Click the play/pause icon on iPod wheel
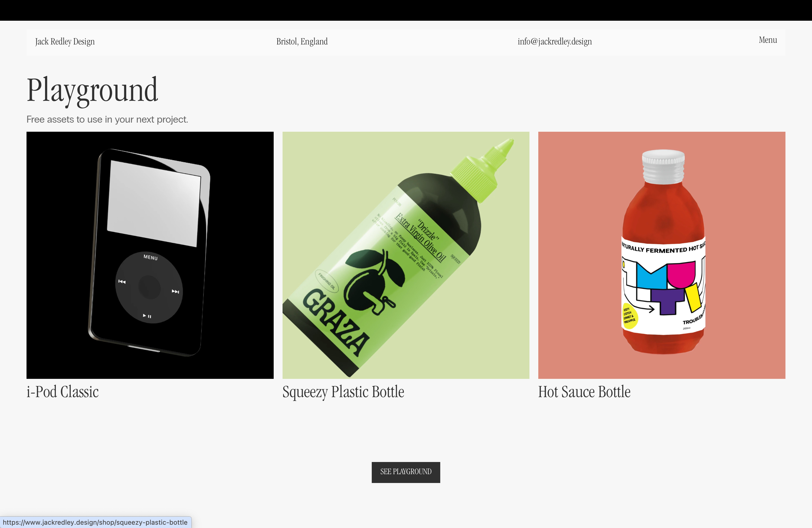The width and height of the screenshot is (812, 528). click(x=147, y=316)
